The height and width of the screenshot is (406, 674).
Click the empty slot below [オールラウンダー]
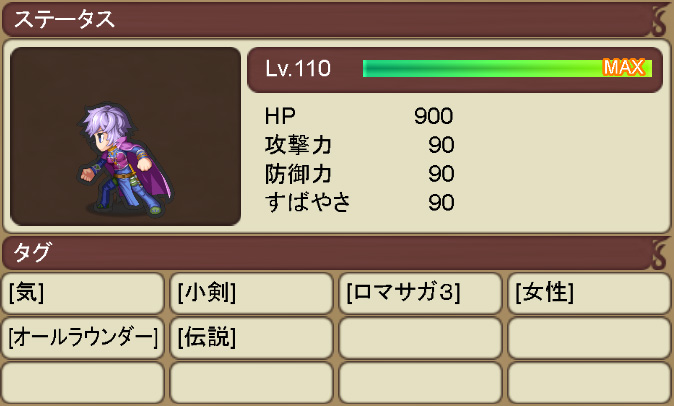pos(83,382)
